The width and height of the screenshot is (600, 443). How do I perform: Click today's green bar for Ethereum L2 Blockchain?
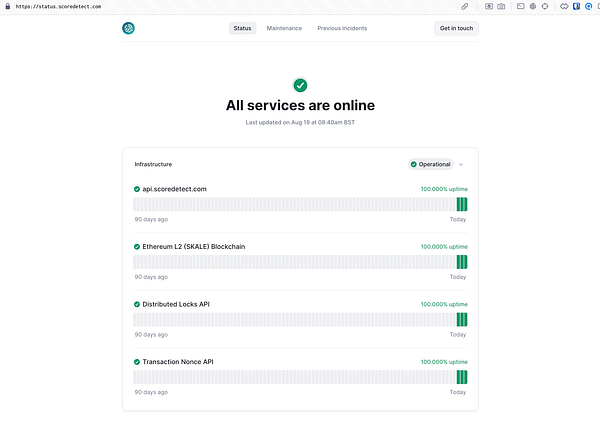[x=466, y=262]
